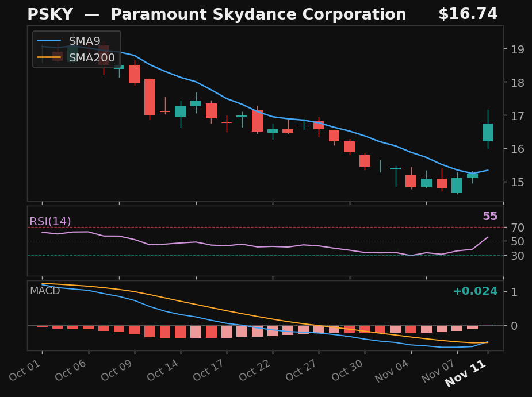Click the MACD axis label 1
The width and height of the screenshot is (532, 397).
tap(514, 292)
